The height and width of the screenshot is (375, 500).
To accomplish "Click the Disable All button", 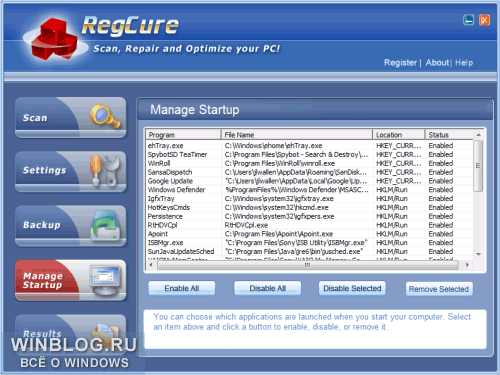I will click(267, 288).
